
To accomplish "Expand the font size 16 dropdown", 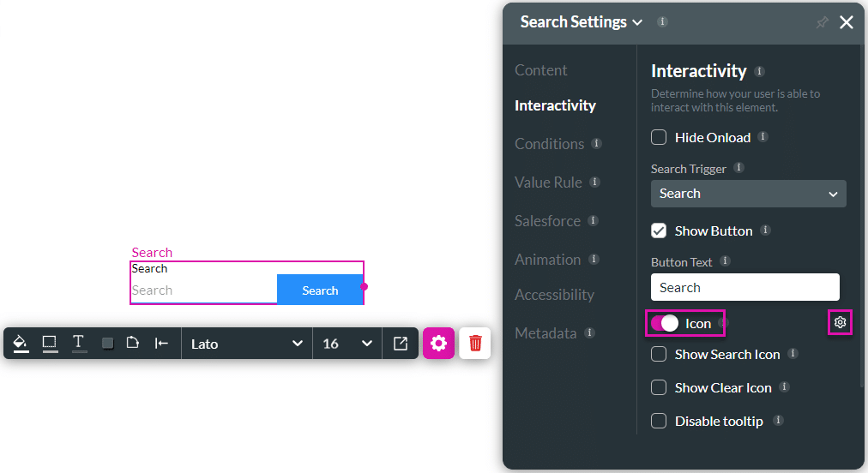I will pos(347,344).
